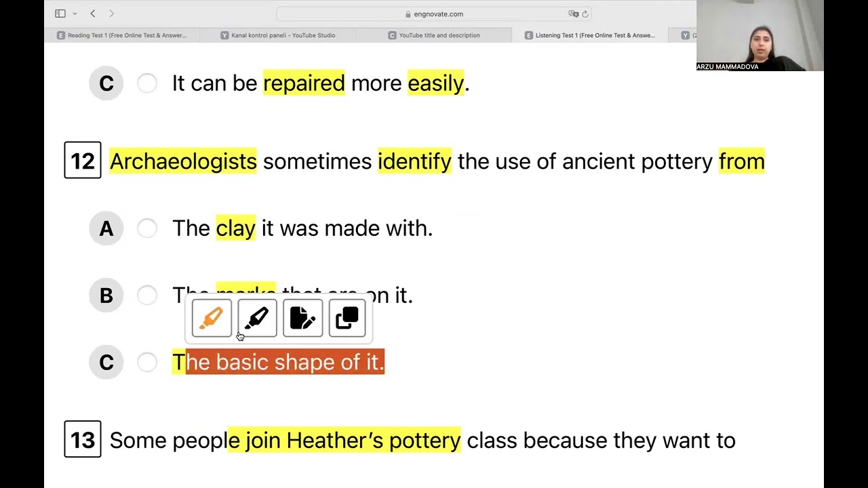
Task: Open the partially visible last tab with Y favicon
Action: coord(685,35)
